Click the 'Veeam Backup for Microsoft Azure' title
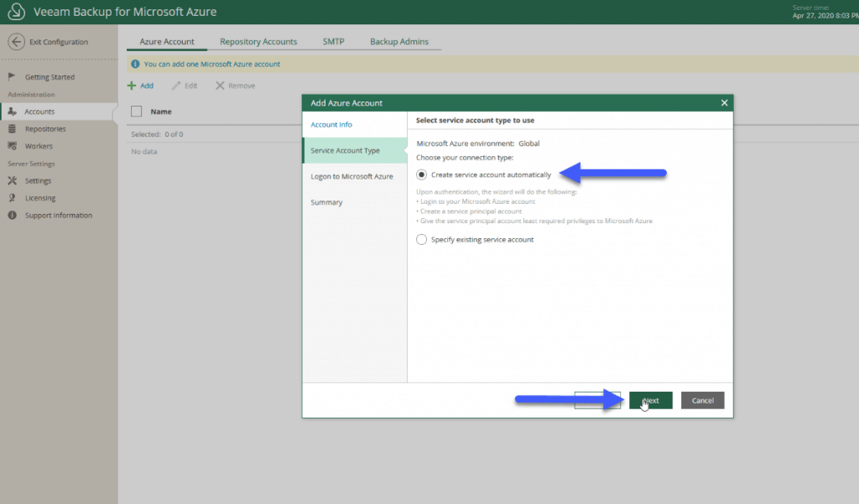859x504 pixels. (x=125, y=12)
